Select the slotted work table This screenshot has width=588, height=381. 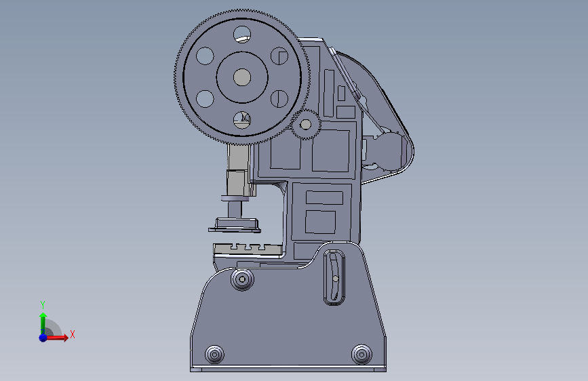point(248,250)
